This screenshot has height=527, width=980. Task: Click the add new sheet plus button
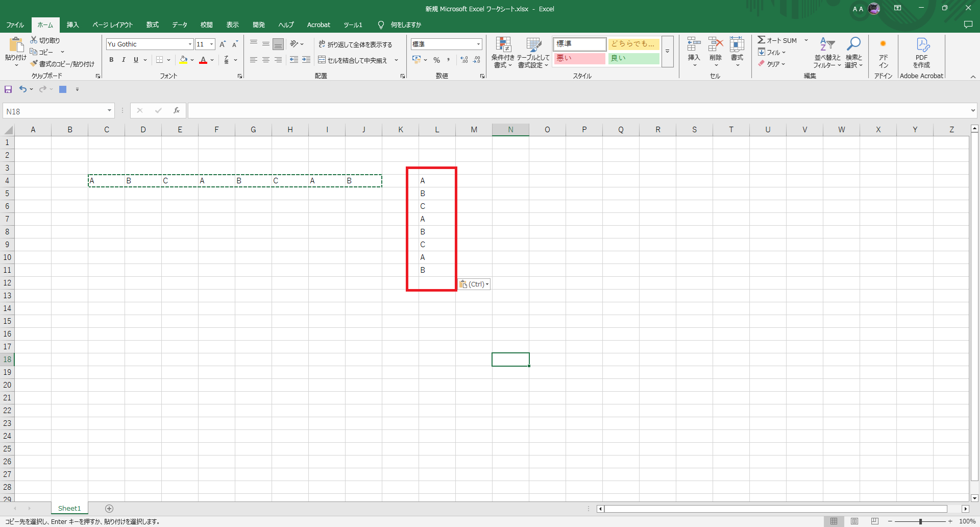point(109,508)
